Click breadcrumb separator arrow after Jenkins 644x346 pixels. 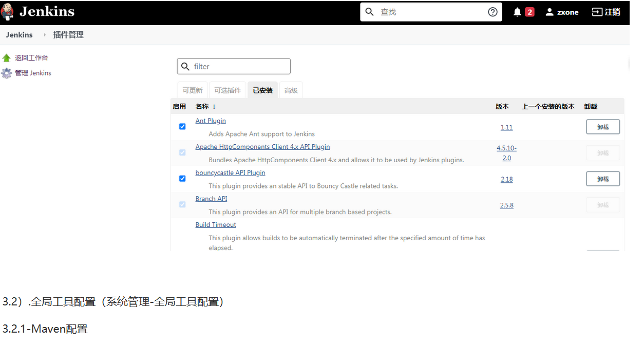[x=45, y=35]
